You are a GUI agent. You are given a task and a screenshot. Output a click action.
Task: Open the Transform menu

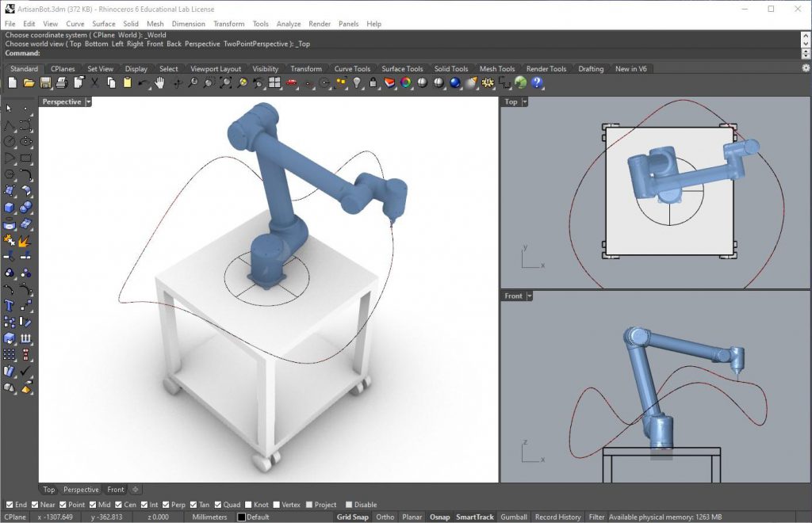tap(229, 24)
